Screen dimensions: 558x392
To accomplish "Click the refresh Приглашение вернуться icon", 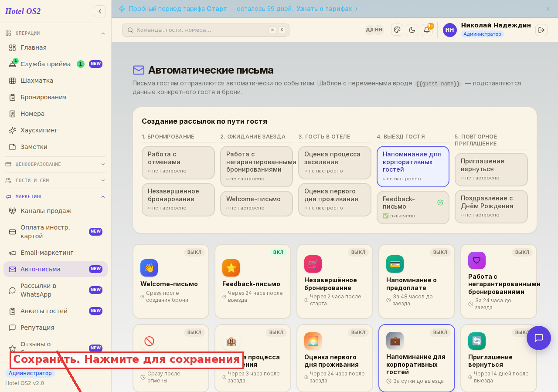I will [x=477, y=341].
